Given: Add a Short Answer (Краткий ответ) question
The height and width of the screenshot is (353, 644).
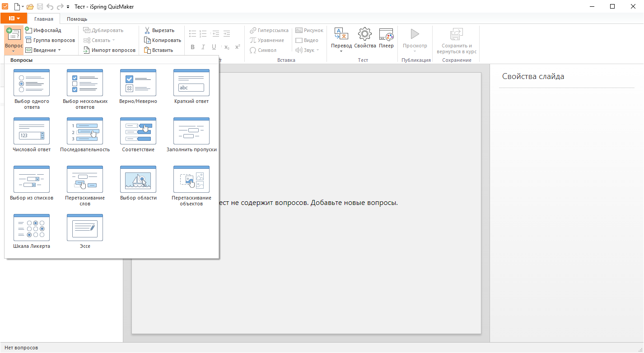Looking at the screenshot, I should point(191,83).
